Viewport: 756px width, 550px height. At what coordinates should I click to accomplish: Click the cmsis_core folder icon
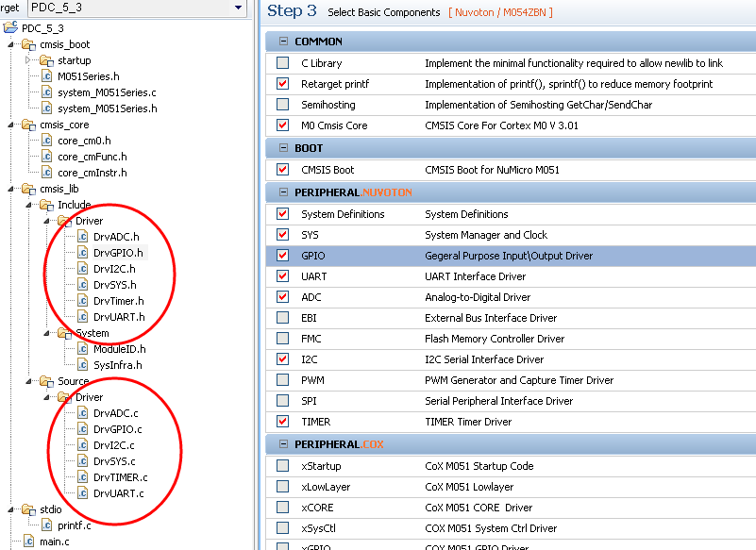[x=29, y=125]
